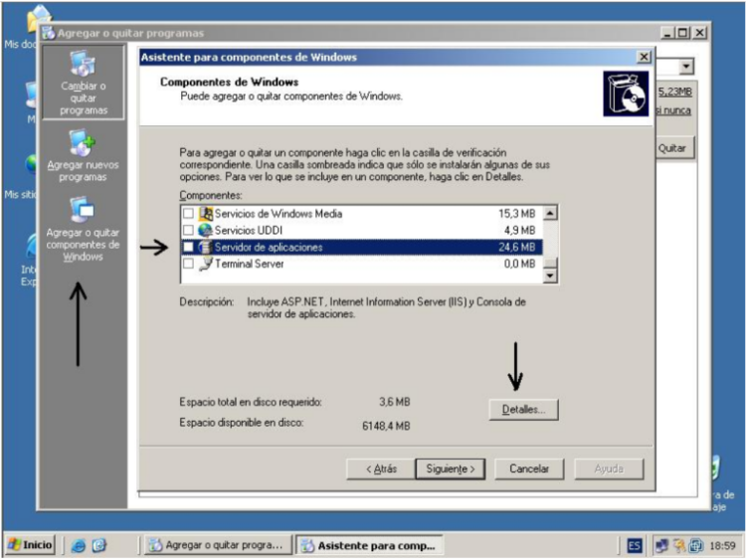This screenshot has height=560, width=746.
Task: Click the wizard software box CD icon
Action: point(626,93)
